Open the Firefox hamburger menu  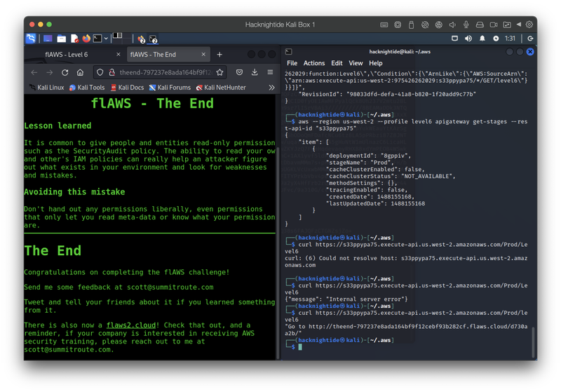[x=270, y=72]
